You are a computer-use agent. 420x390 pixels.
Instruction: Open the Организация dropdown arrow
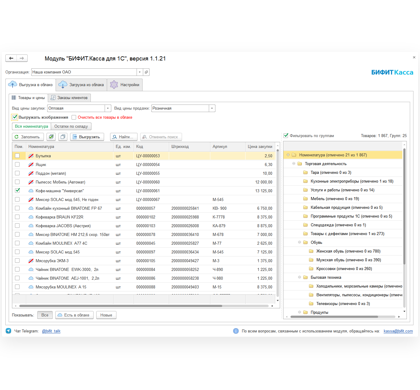pyautogui.click(x=140, y=72)
